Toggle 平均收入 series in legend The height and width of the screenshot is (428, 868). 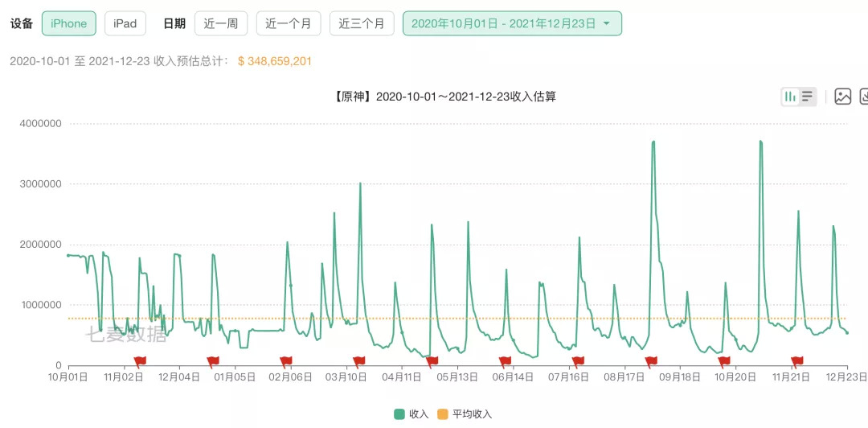coord(464,414)
